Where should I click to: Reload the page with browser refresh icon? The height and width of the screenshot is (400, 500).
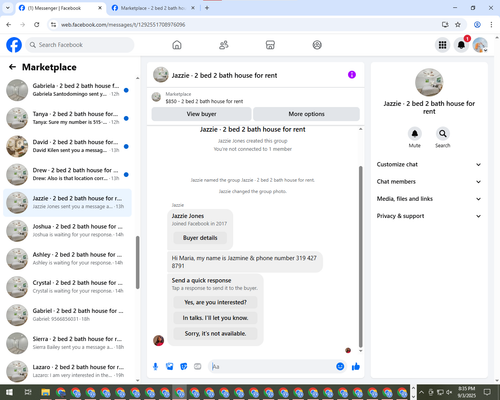pos(37,25)
